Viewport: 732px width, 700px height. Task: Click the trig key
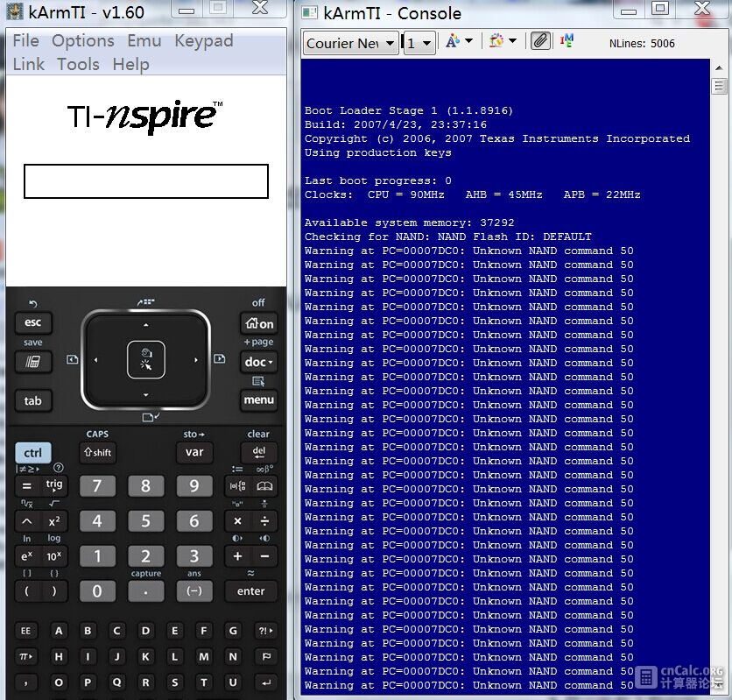[x=54, y=486]
